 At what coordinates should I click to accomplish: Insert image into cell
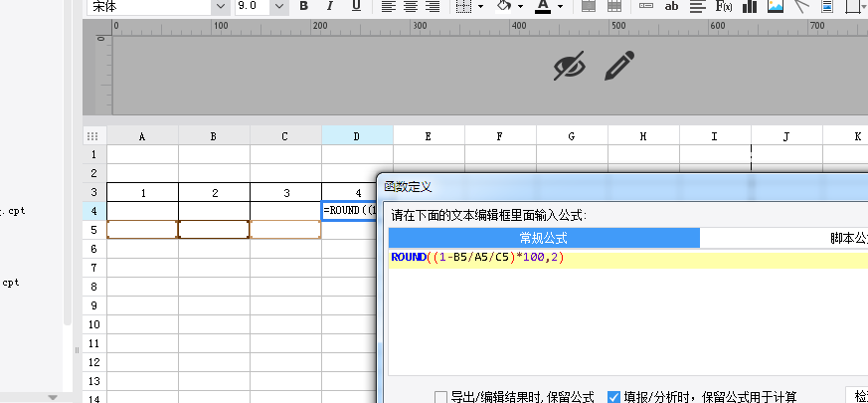[776, 6]
